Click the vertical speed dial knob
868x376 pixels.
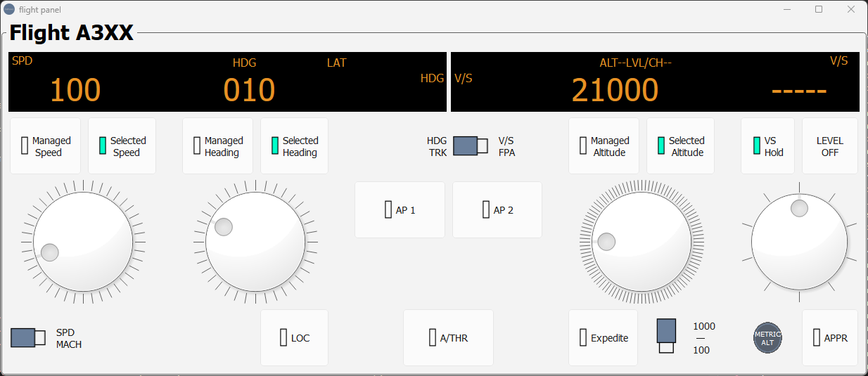(799, 241)
